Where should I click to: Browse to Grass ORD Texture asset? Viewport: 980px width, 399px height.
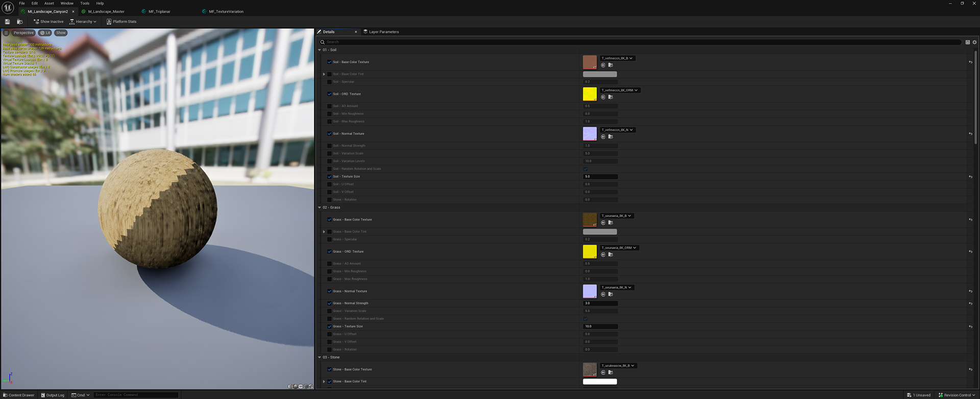[610, 254]
